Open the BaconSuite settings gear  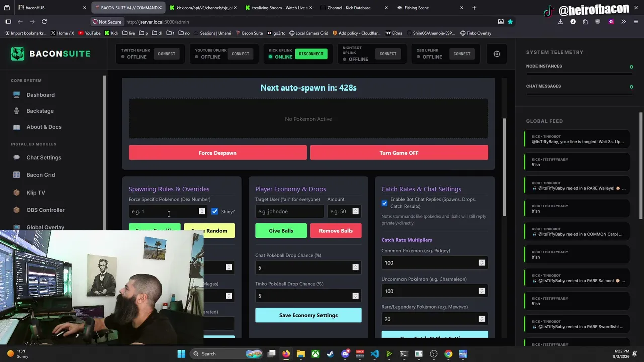click(497, 54)
